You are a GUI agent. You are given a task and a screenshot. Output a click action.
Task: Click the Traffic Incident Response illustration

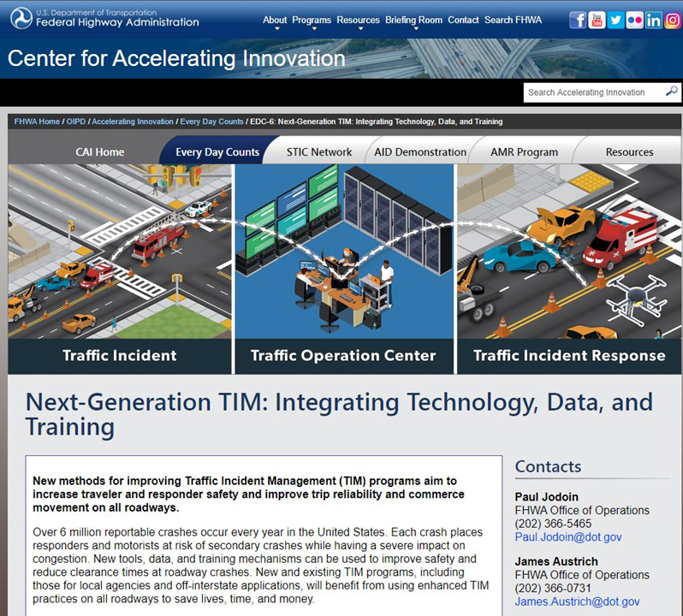569,252
